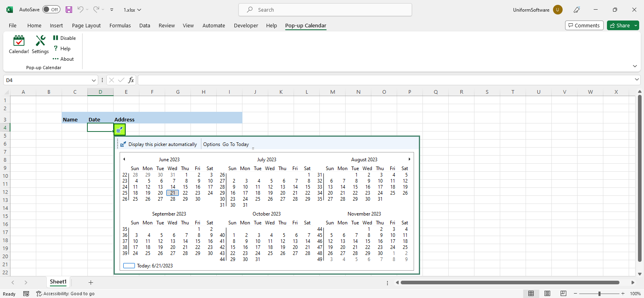
Task: Open the Calendar! ribbon tool
Action: tap(19, 44)
